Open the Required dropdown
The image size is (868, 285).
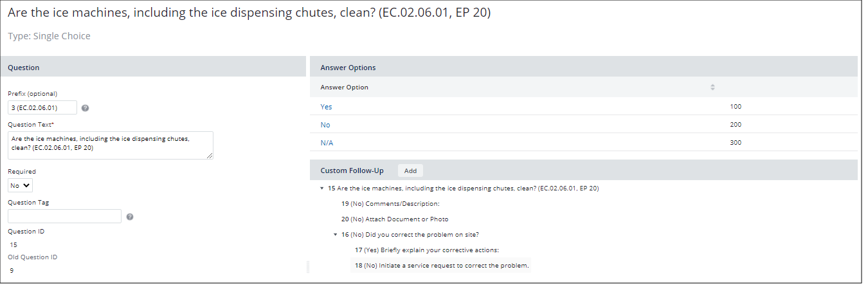pyautogui.click(x=20, y=185)
